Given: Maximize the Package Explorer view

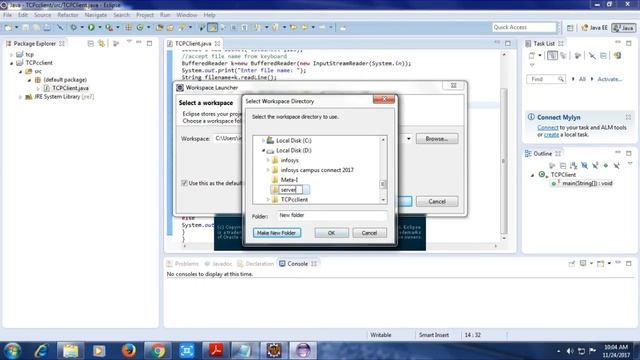Looking at the screenshot, I should point(149,43).
